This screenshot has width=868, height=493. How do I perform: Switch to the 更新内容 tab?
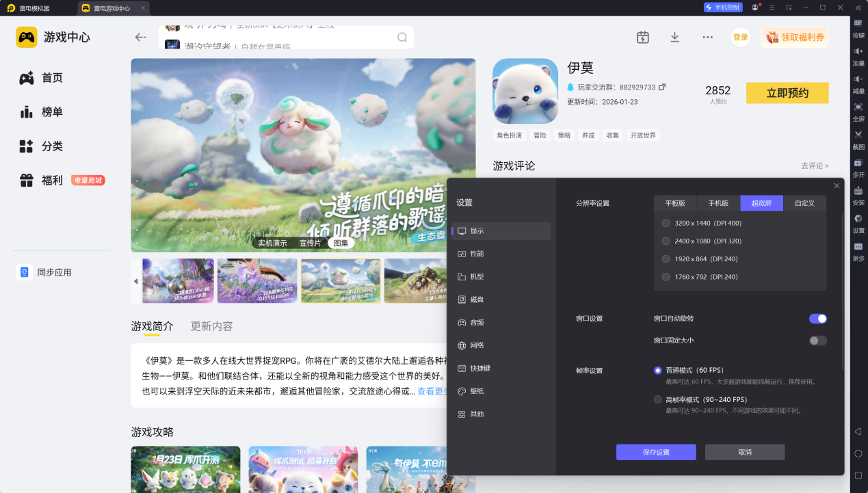click(211, 326)
